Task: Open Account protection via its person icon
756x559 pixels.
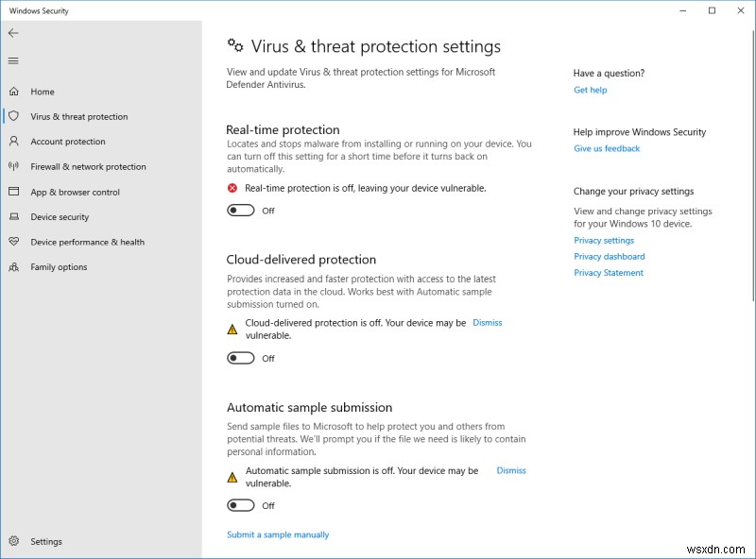Action: click(x=13, y=142)
